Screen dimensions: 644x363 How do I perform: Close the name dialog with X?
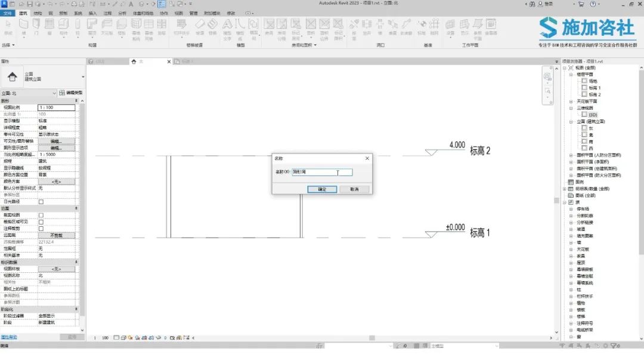(367, 158)
